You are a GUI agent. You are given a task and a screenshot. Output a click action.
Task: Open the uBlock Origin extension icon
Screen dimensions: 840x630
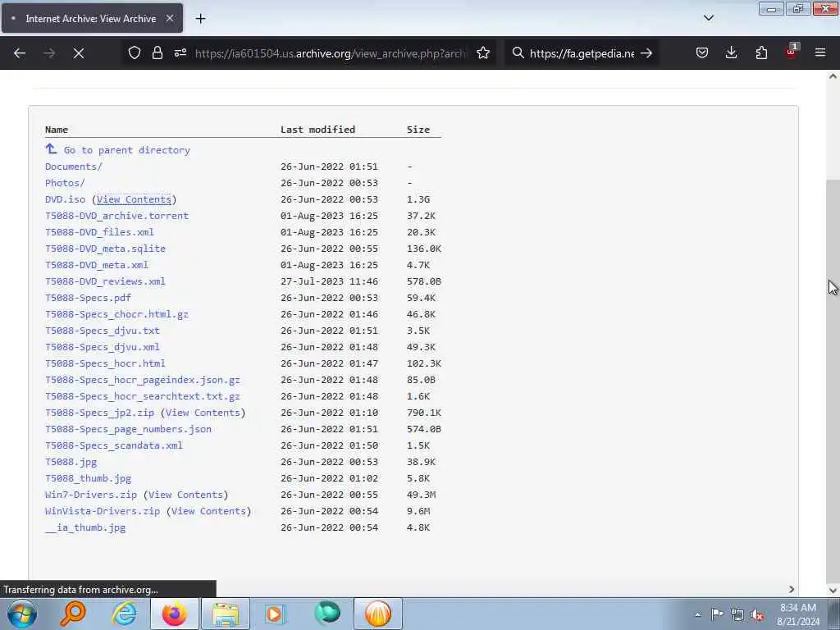[x=792, y=52]
